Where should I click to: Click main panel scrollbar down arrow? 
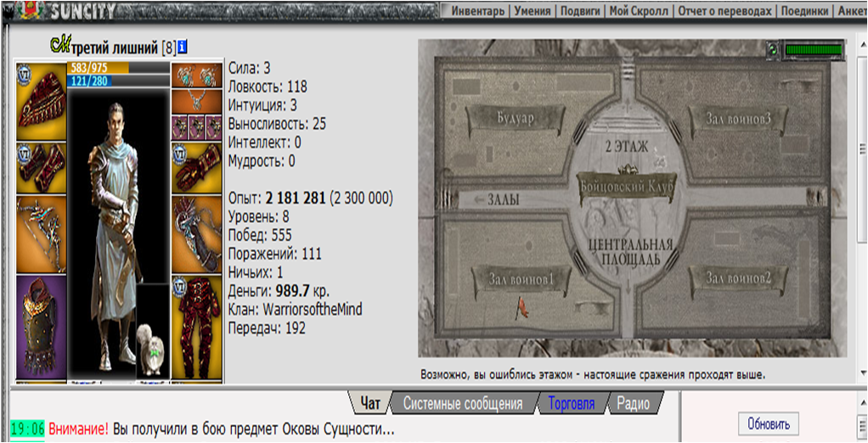click(x=862, y=372)
